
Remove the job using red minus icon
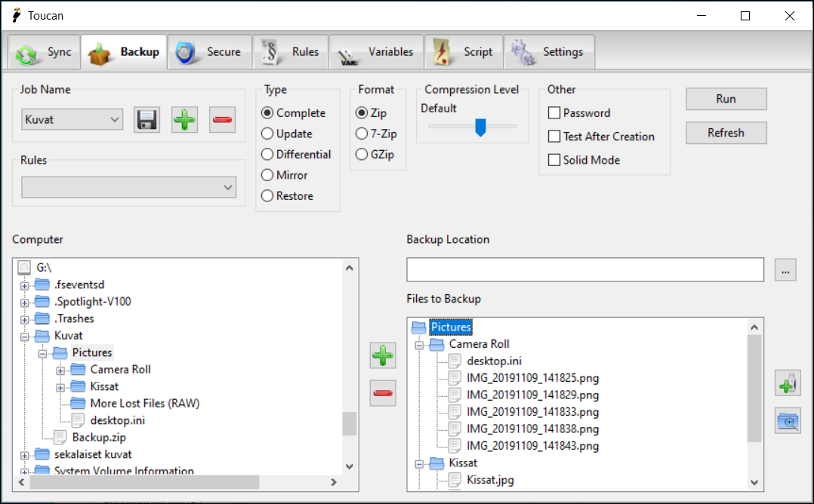coord(222,120)
